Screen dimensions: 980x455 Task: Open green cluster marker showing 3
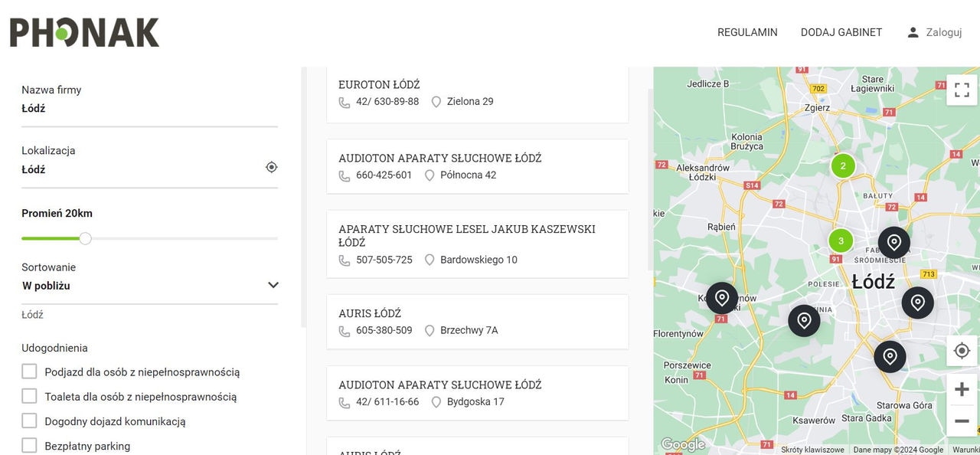[841, 241]
